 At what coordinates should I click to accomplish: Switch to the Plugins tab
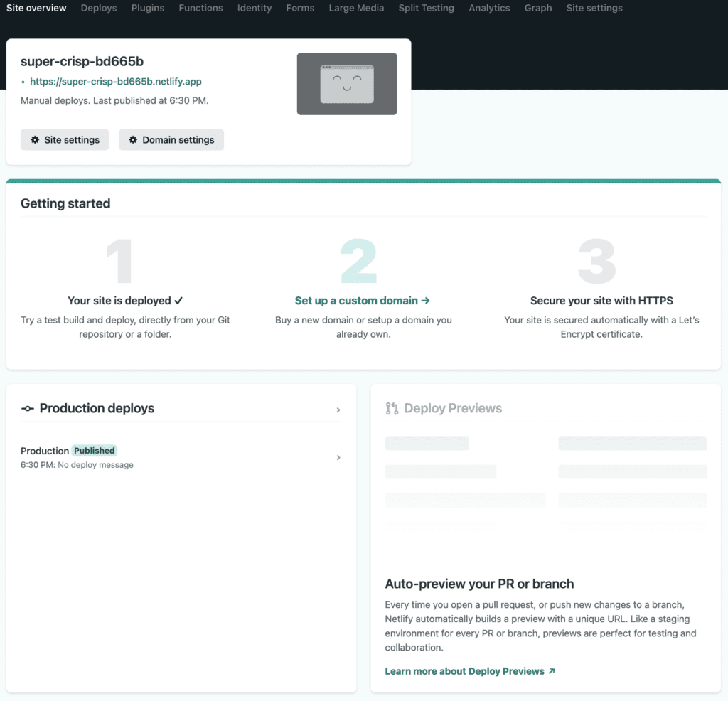coord(148,8)
